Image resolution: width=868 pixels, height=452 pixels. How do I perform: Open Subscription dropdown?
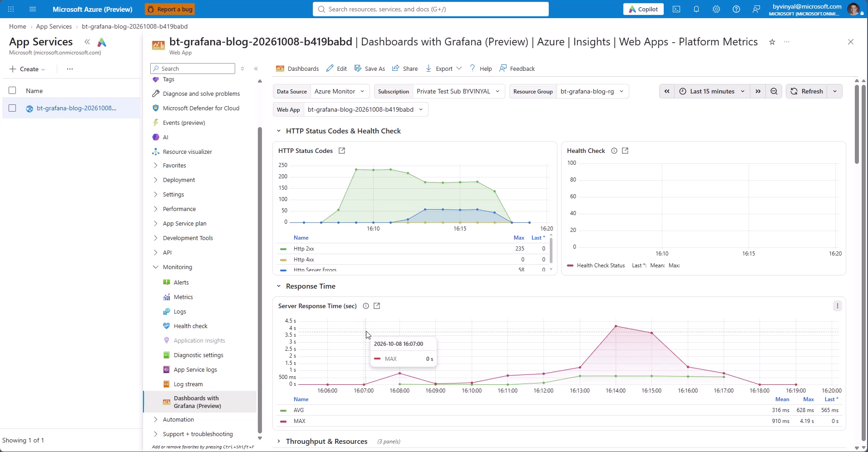pyautogui.click(x=459, y=91)
